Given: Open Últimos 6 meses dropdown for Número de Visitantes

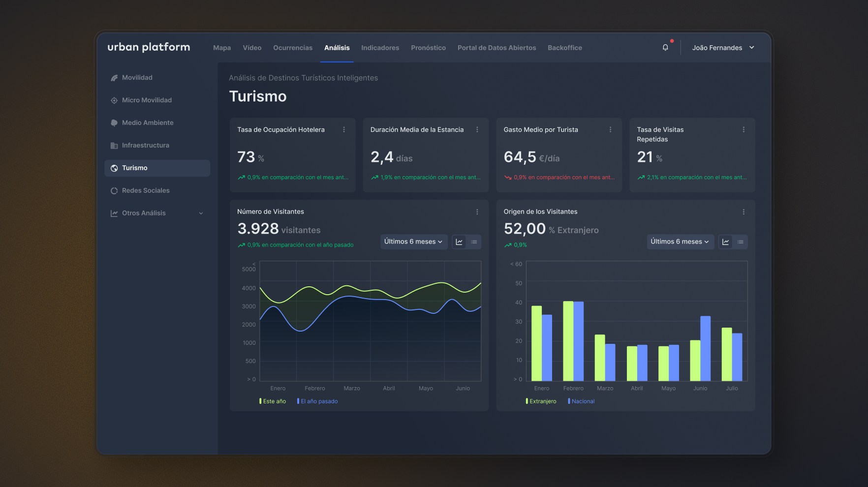Looking at the screenshot, I should point(413,242).
